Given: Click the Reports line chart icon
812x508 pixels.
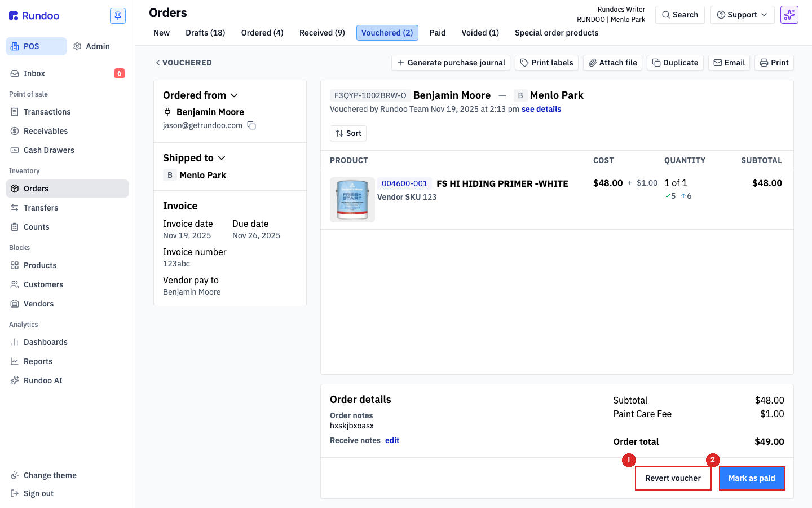Looking at the screenshot, I should [x=15, y=361].
